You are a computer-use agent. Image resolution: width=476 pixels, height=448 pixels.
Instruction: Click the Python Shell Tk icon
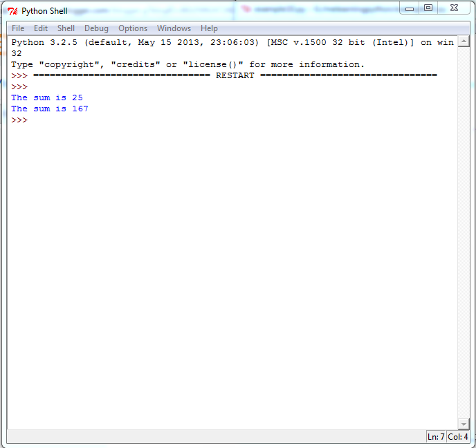pos(12,11)
